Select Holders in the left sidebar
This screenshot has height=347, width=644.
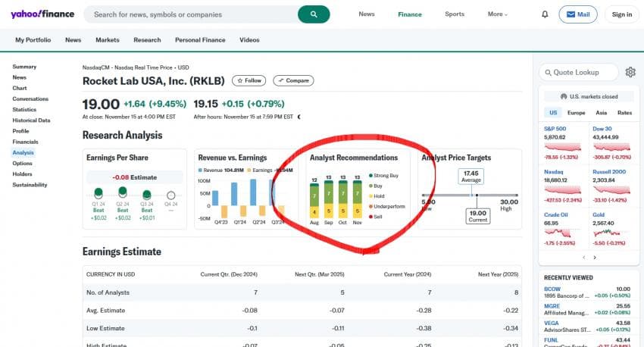tap(22, 174)
